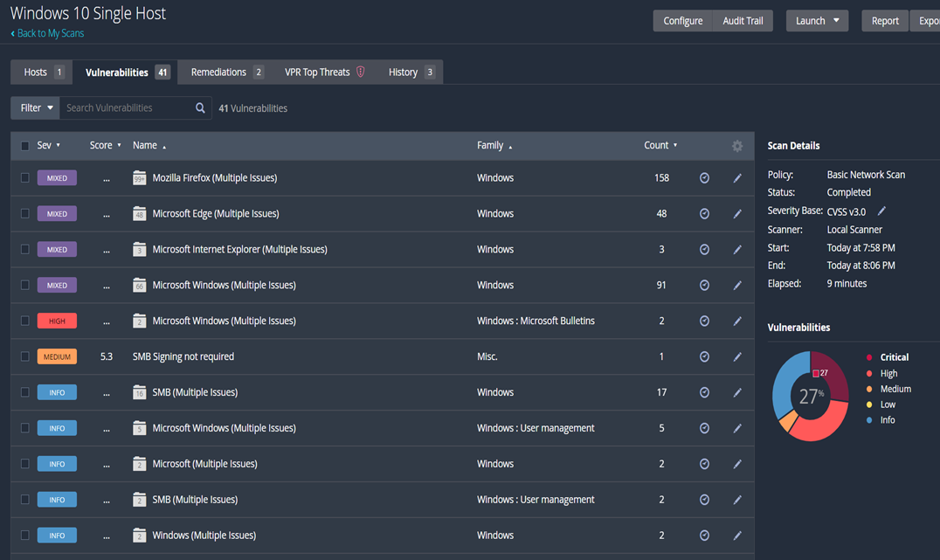Screen dimensions: 940x560
Task: Click edit pencil for Internet Explorer row
Action: [x=737, y=249]
